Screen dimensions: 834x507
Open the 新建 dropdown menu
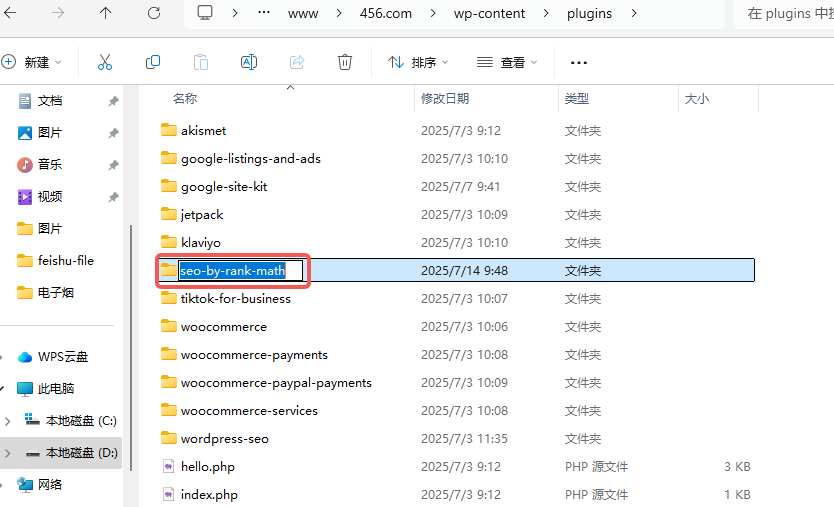tap(31, 62)
